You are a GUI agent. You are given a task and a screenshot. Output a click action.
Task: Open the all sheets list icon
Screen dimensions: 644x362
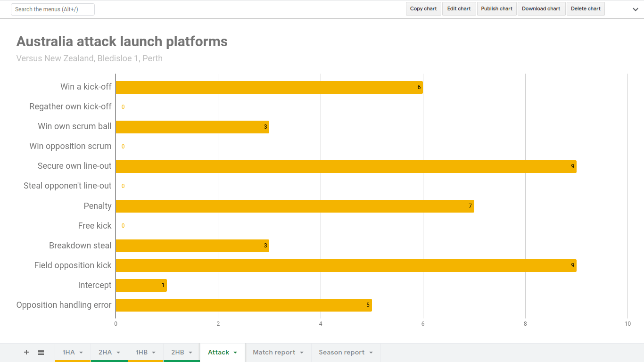tap(41, 352)
